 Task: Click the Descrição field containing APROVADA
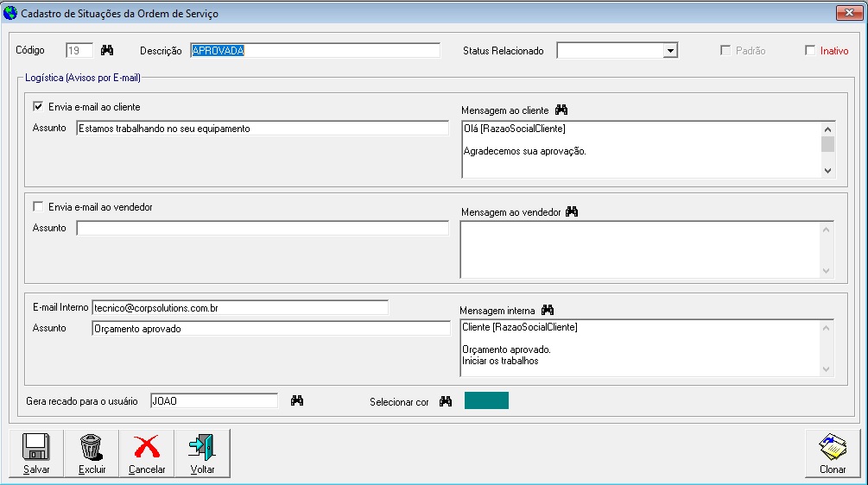pos(314,51)
